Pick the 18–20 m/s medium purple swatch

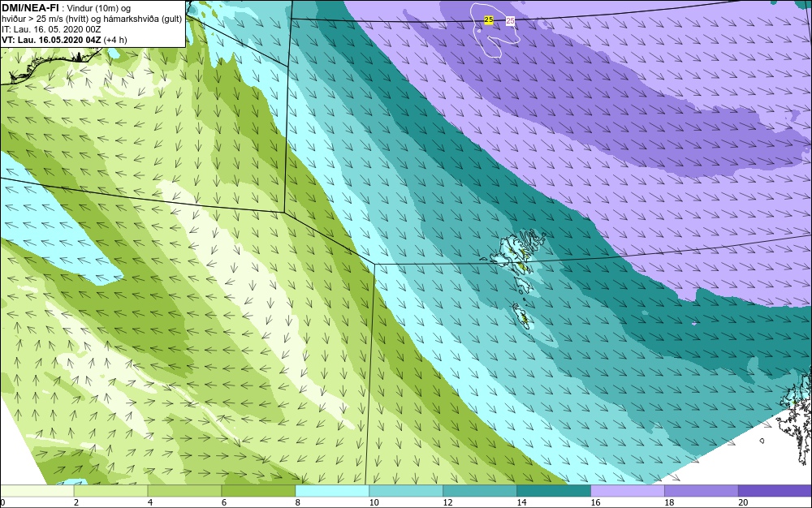(x=702, y=491)
